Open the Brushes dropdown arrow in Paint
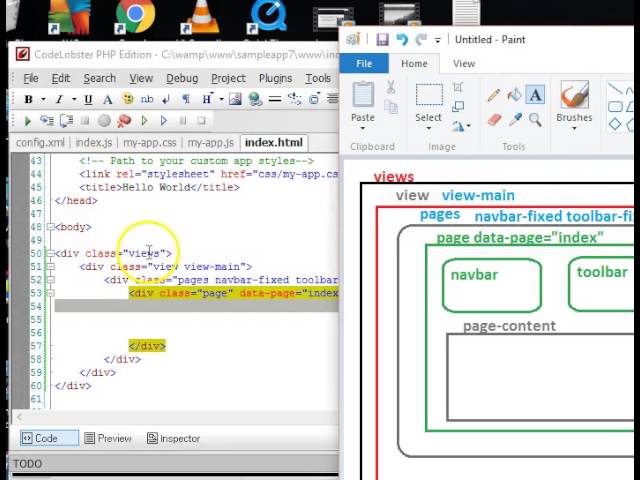The image size is (640, 480). tap(574, 129)
